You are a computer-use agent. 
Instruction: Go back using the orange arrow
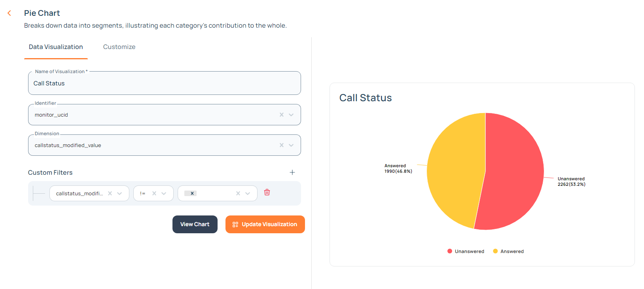(x=9, y=13)
